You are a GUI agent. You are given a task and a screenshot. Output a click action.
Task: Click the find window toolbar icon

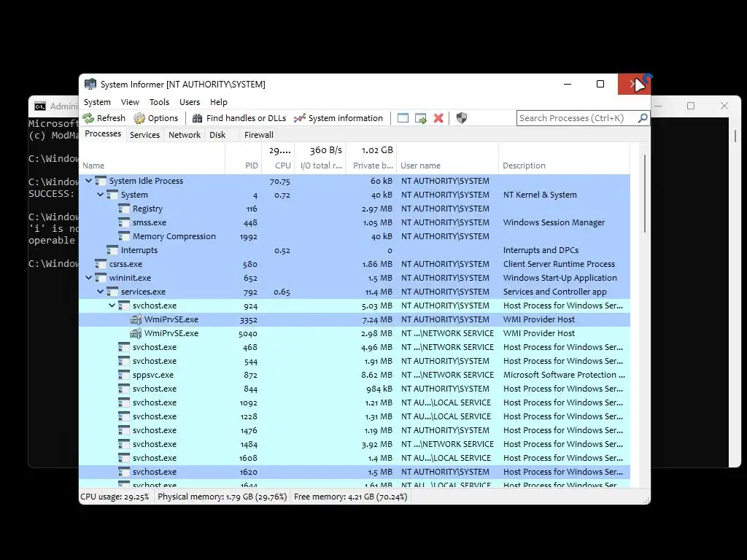tap(403, 118)
